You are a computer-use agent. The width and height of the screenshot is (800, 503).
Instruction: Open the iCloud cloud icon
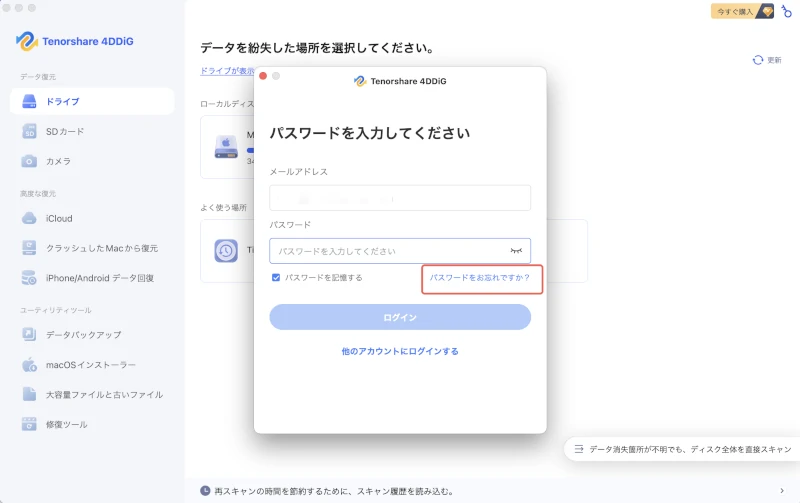coord(29,218)
